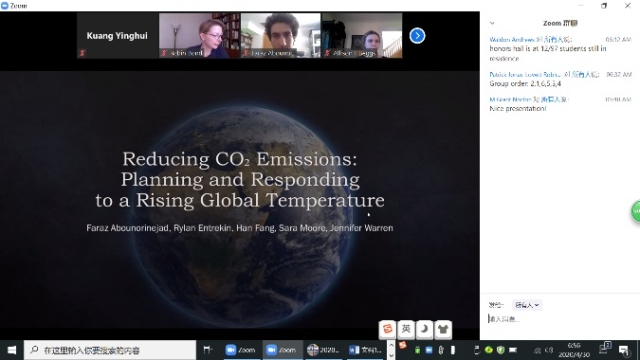This screenshot has height=360, width=640.
Task: Select Kuang Yinghui participant tile
Action: [117, 36]
